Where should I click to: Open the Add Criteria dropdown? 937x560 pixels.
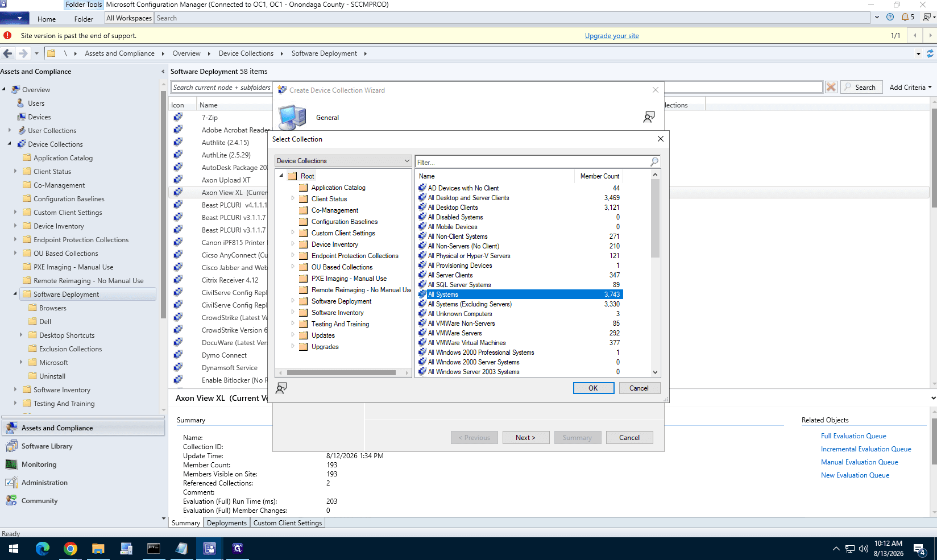click(x=910, y=87)
